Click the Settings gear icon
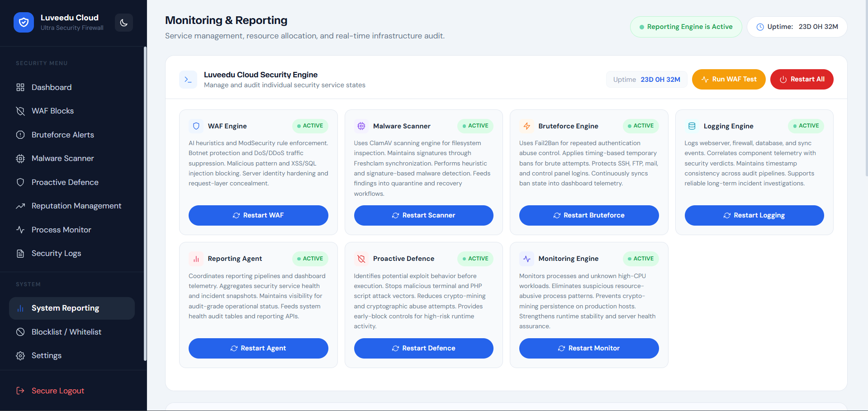The image size is (868, 411). click(20, 356)
